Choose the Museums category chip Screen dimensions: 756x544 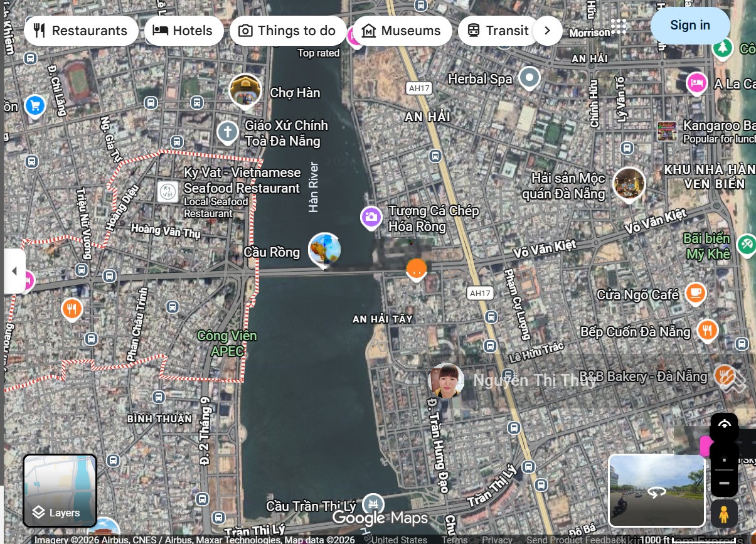402,31
